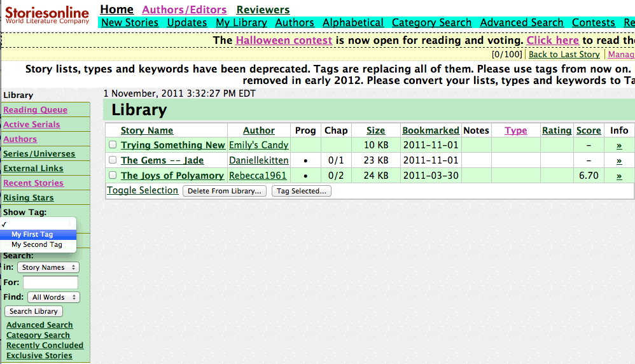Open the sidebar Category Search link

coord(38,335)
